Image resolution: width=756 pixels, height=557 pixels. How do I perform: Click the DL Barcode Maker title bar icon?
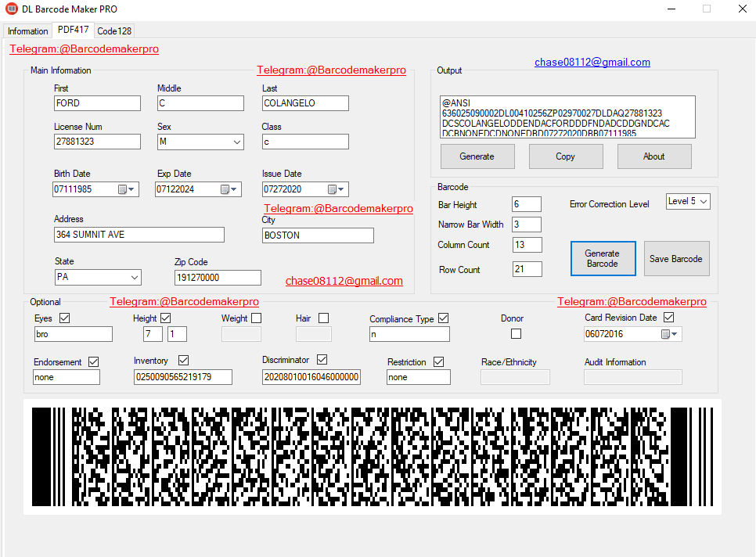coord(11,9)
